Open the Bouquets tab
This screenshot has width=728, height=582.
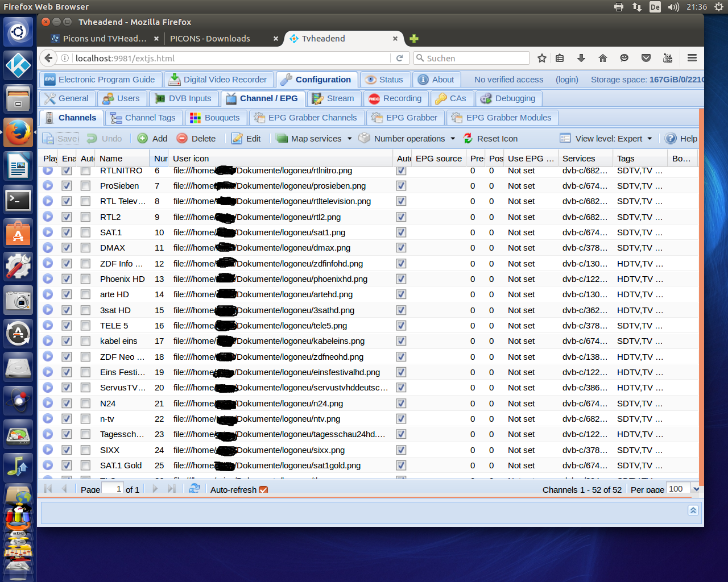point(215,118)
